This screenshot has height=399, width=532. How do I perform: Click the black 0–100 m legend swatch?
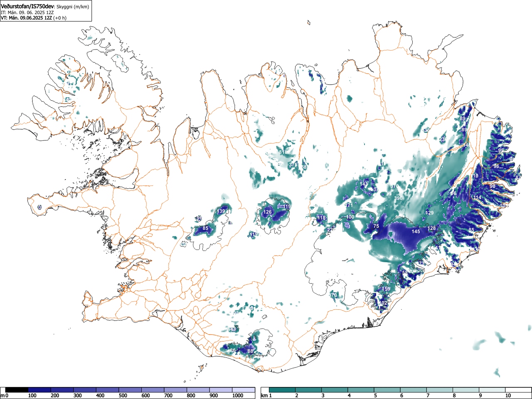[17, 390]
